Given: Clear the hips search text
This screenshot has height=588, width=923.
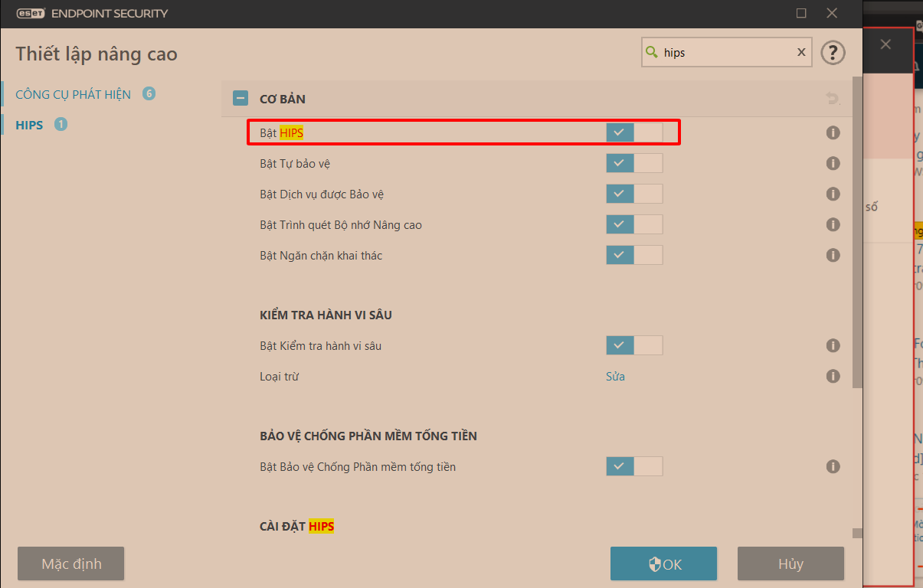Looking at the screenshot, I should [801, 52].
